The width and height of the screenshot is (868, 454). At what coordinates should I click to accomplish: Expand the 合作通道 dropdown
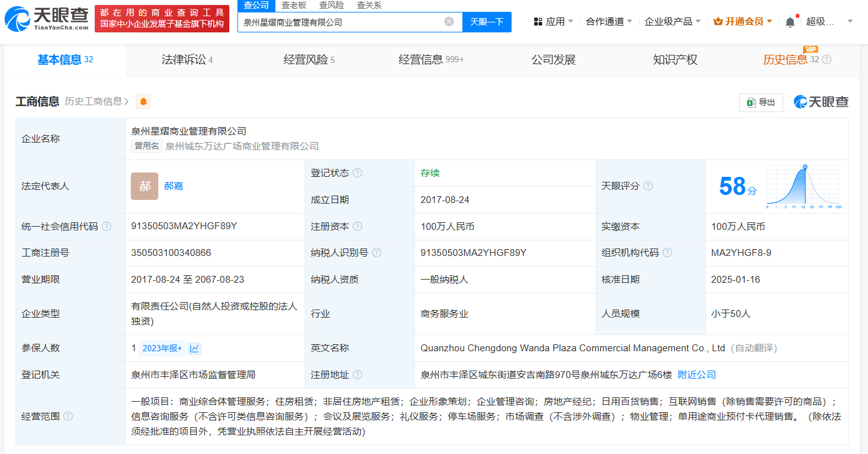609,22
